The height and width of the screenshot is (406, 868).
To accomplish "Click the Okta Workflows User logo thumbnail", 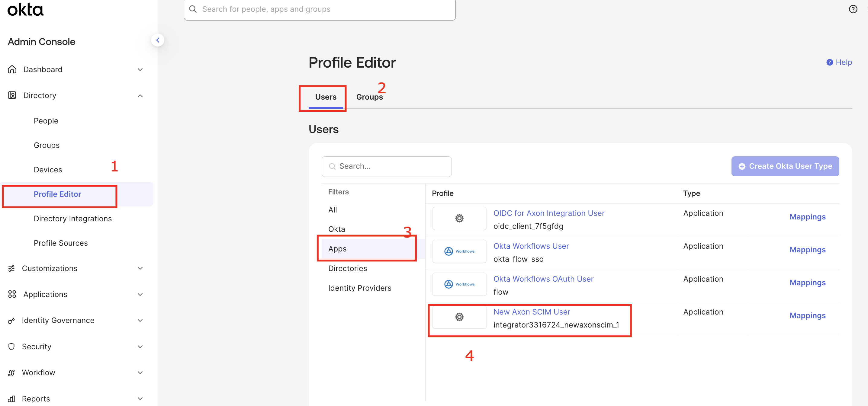I will pos(459,251).
